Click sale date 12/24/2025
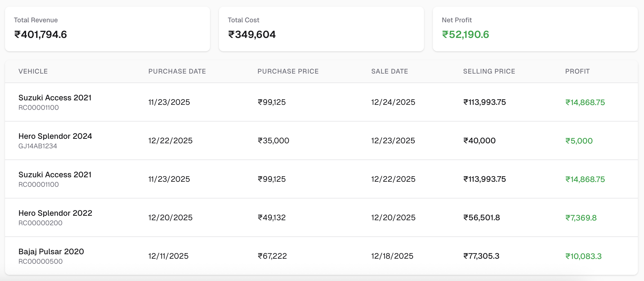The width and height of the screenshot is (644, 281). pos(393,102)
